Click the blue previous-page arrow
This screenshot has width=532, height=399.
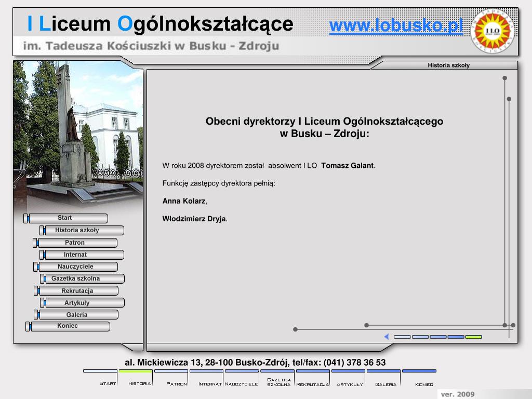tap(387, 337)
